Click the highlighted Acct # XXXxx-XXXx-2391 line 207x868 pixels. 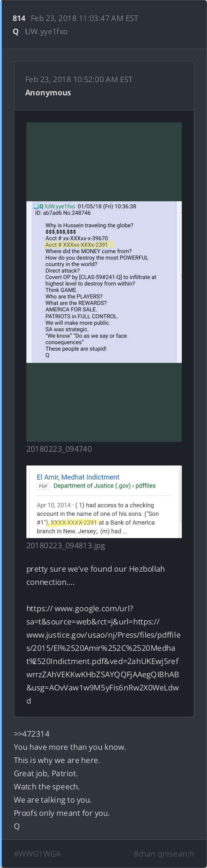(78, 245)
